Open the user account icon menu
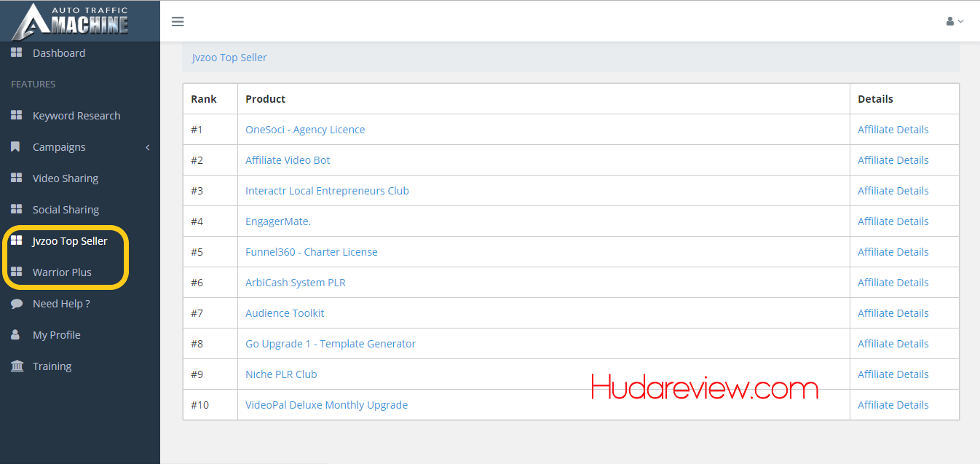The height and width of the screenshot is (464, 980). [955, 21]
